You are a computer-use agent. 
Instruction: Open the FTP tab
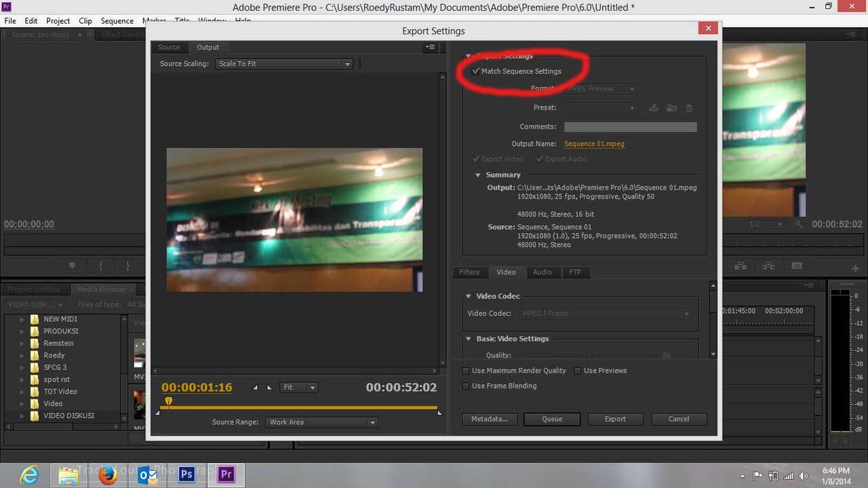click(575, 272)
